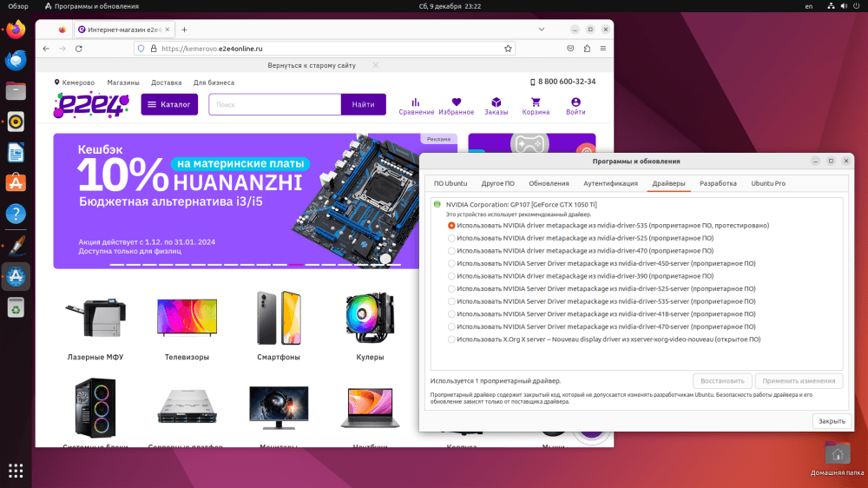This screenshot has width=868, height=488.
Task: Open the Ubuntu Pro tab
Action: point(768,183)
